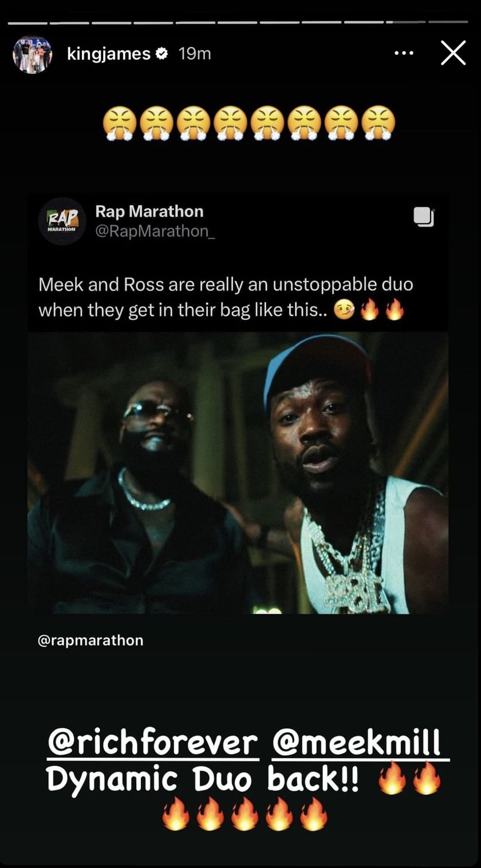481x868 pixels.
Task: Click the last steaming-face emoji in row
Action: point(379,124)
